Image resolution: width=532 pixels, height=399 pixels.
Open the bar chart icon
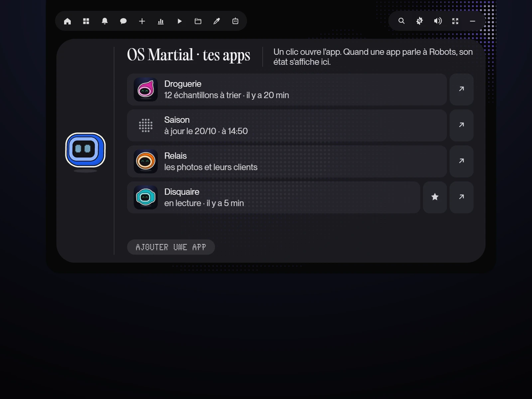pyautogui.click(x=161, y=21)
